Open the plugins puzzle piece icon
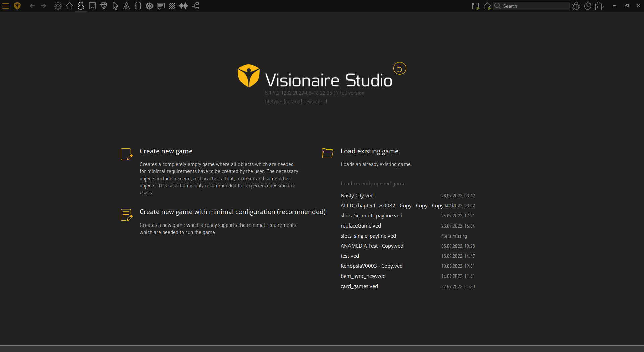Screen dimensions: 644x352 tap(599, 6)
